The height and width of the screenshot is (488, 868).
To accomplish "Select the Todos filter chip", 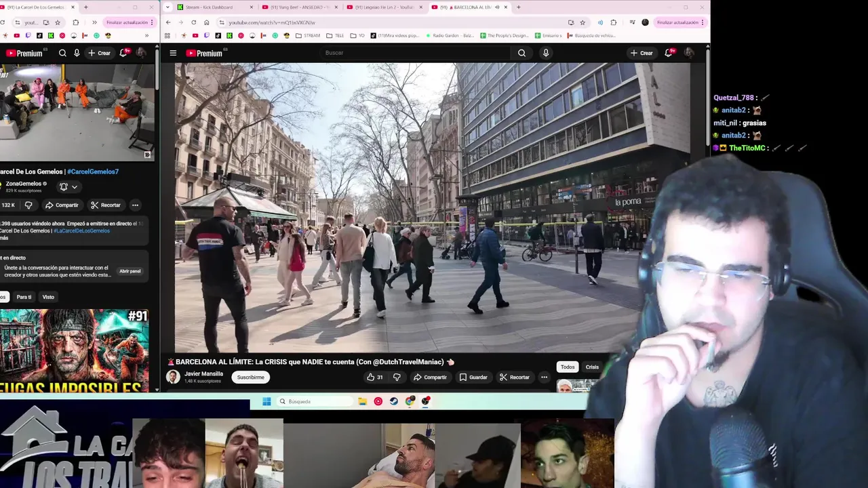I will pyautogui.click(x=568, y=367).
